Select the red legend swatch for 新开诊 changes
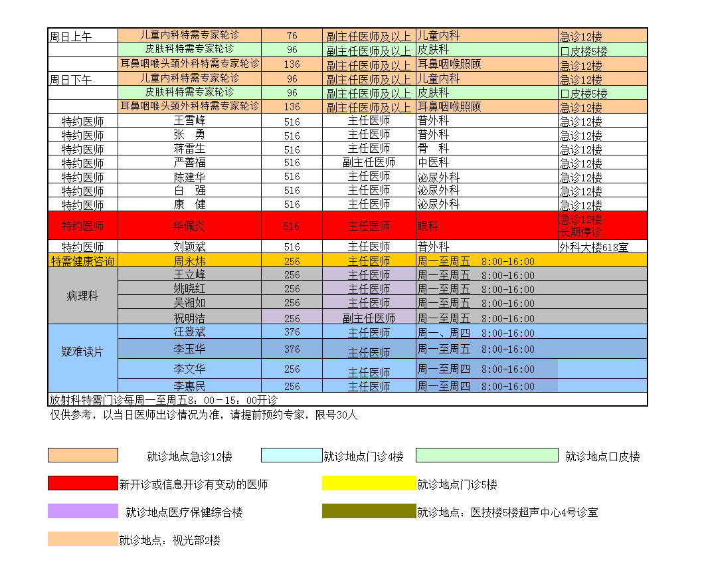 coord(83,483)
